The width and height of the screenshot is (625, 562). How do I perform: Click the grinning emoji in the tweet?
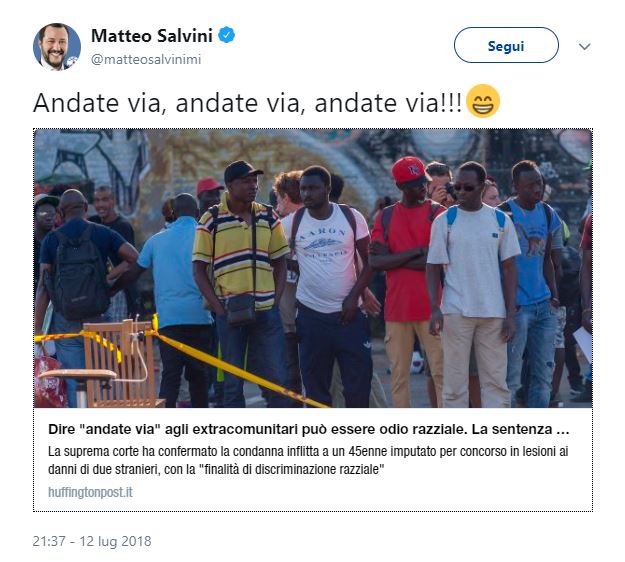[x=483, y=101]
